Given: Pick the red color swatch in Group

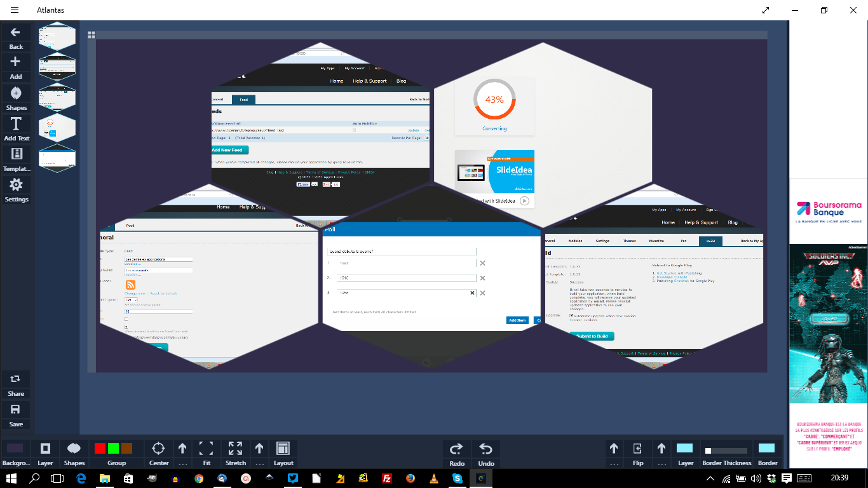Looking at the screenshot, I should [x=100, y=448].
